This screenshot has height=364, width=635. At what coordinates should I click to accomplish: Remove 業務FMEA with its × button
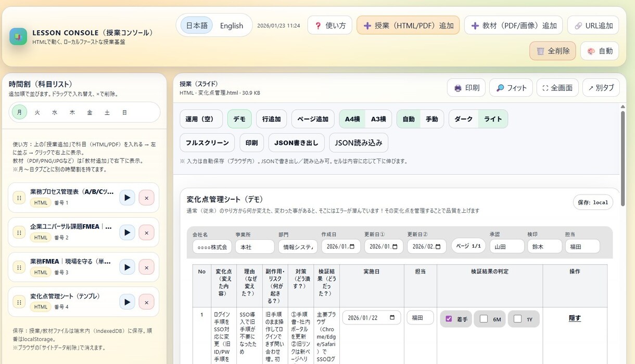pyautogui.click(x=146, y=267)
